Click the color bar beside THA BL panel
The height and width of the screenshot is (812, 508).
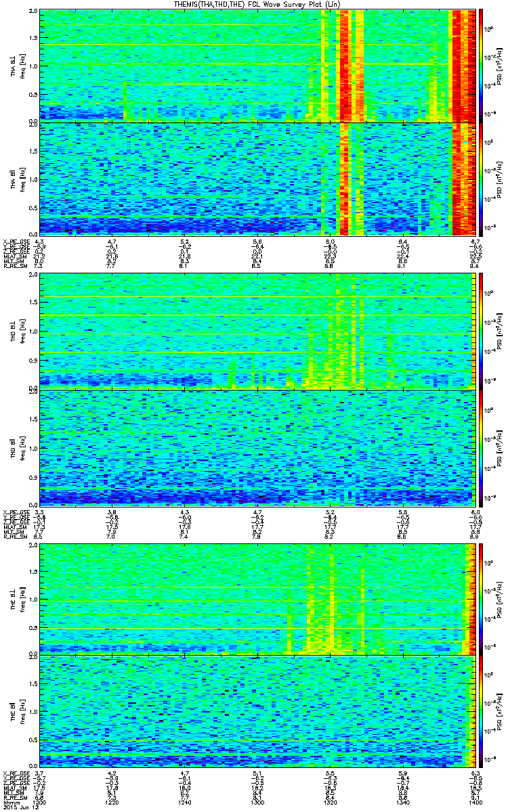(x=482, y=66)
